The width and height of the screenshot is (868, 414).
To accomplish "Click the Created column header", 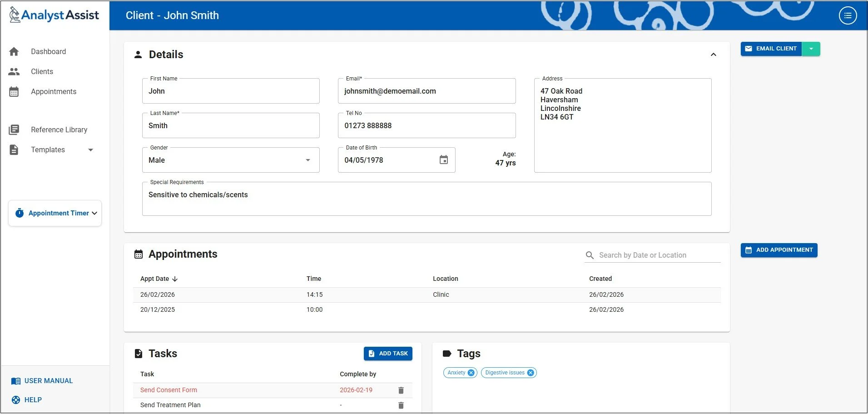I will 600,279.
